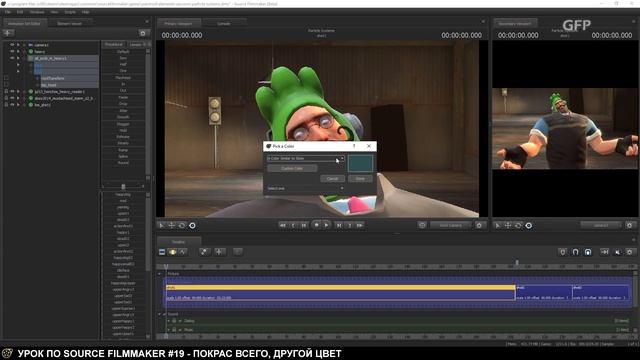640x360 pixels.
Task: Switch timeline to Motion Editor mode
Action: pos(172,252)
